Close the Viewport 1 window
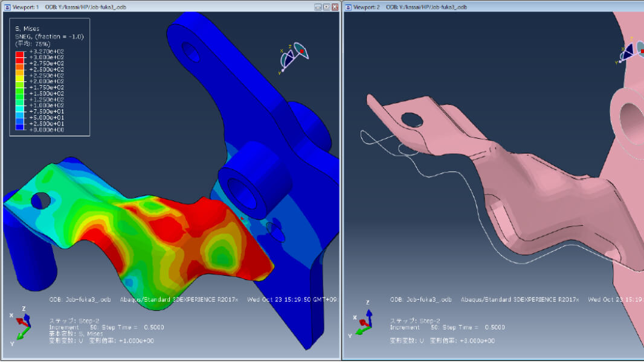 (x=335, y=7)
